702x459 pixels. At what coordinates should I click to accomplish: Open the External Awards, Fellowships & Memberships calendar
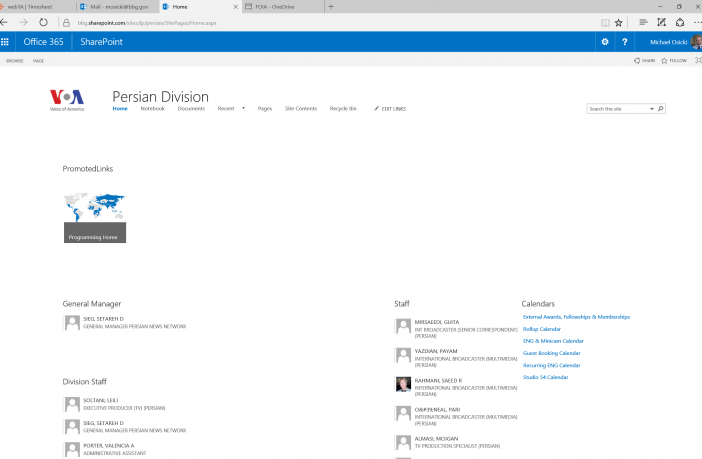click(576, 317)
